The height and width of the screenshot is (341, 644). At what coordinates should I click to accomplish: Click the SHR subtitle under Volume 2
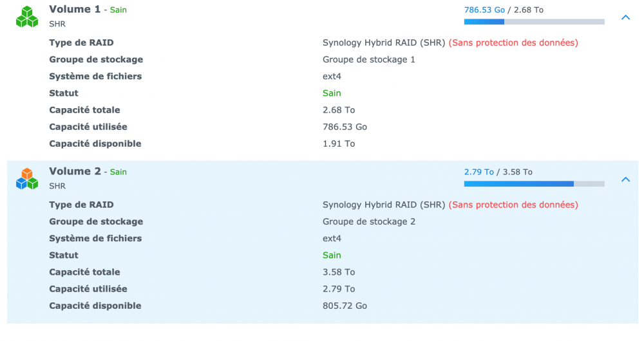57,186
